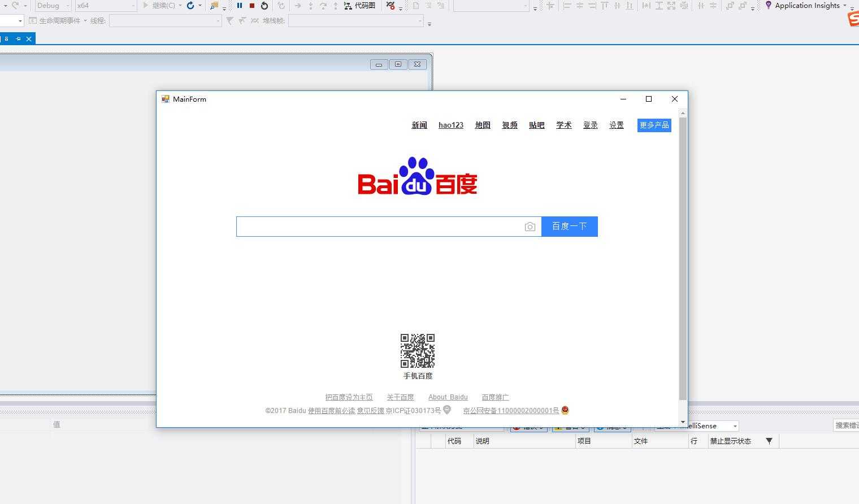Click the Show Next Statement arrow icon
The image size is (859, 504).
click(x=298, y=6)
